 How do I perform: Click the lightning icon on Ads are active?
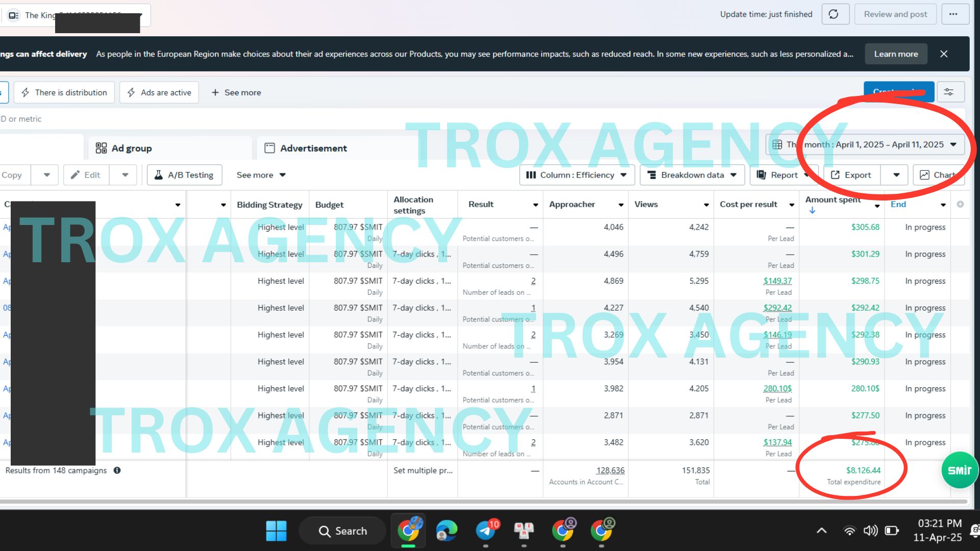pyautogui.click(x=131, y=92)
